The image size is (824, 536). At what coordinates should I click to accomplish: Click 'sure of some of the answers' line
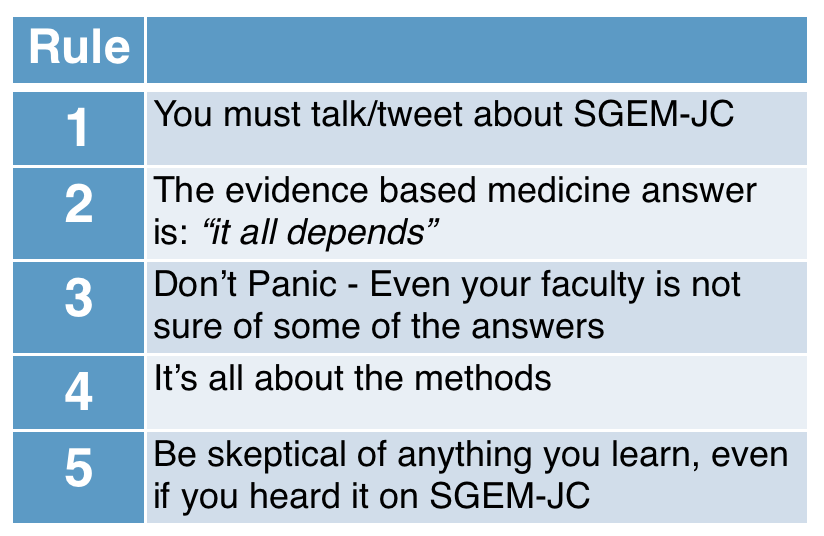point(379,327)
